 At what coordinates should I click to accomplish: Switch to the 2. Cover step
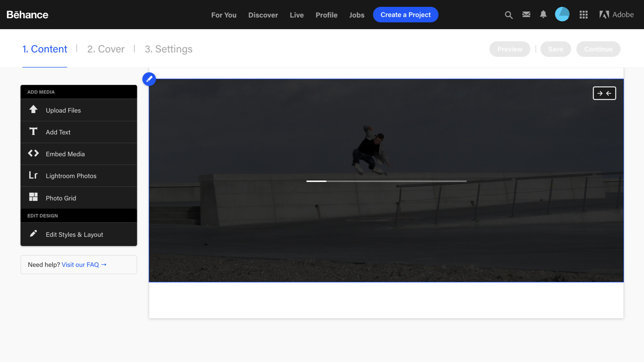coord(106,49)
